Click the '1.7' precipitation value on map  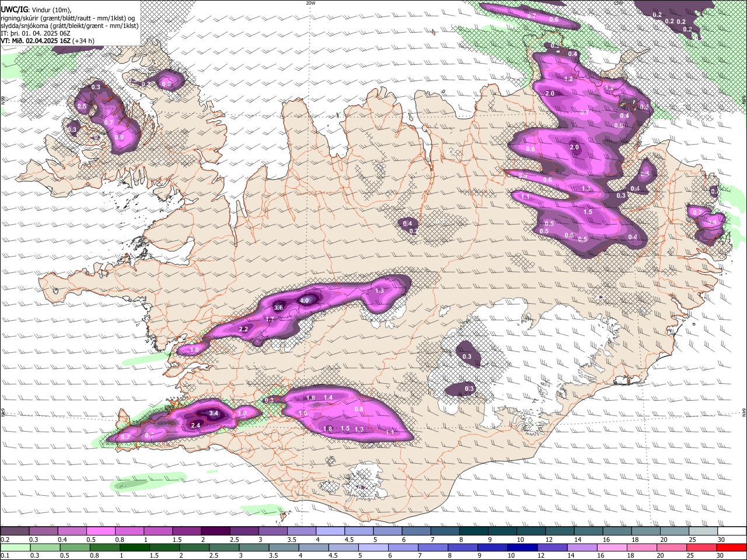[x=270, y=320]
